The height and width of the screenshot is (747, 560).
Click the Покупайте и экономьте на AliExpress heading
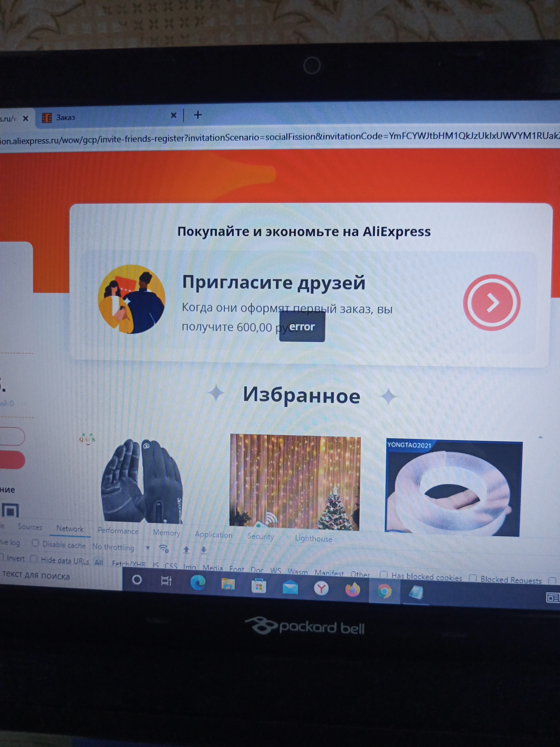tap(304, 232)
